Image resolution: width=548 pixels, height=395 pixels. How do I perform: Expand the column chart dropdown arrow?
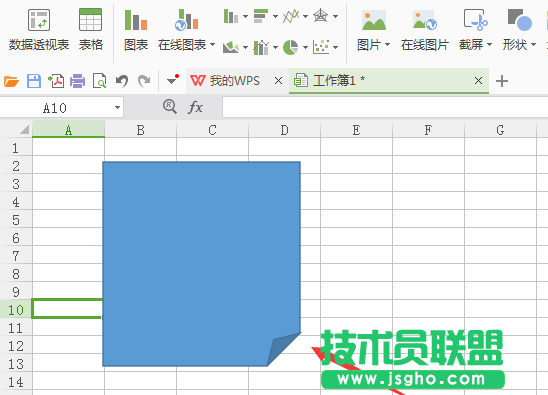click(x=245, y=16)
